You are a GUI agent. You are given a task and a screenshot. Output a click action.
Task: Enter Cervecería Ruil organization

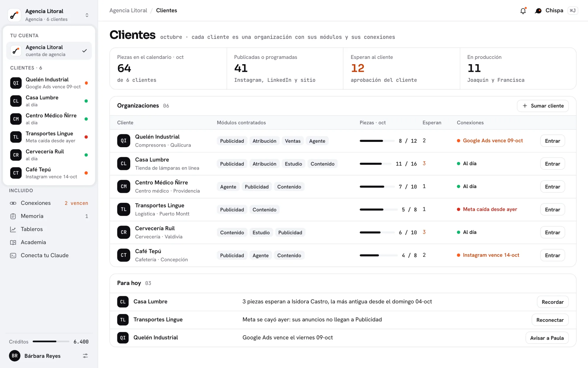pos(552,233)
